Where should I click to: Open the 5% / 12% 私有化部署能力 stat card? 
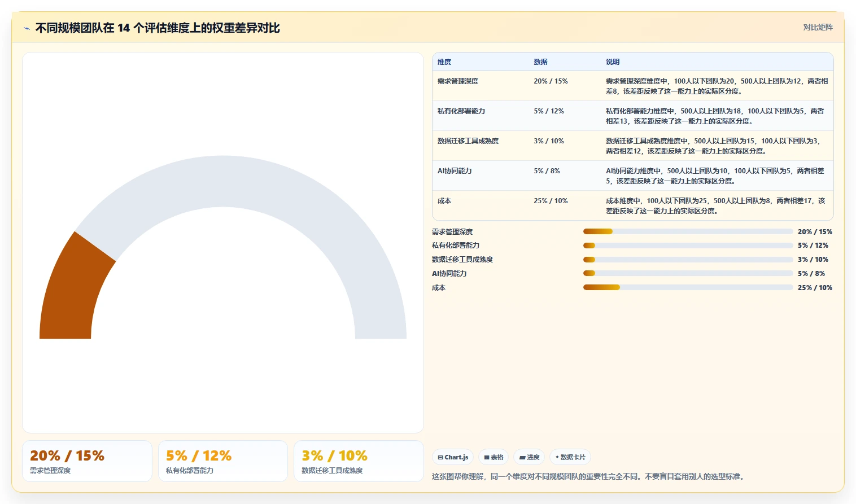pyautogui.click(x=223, y=461)
